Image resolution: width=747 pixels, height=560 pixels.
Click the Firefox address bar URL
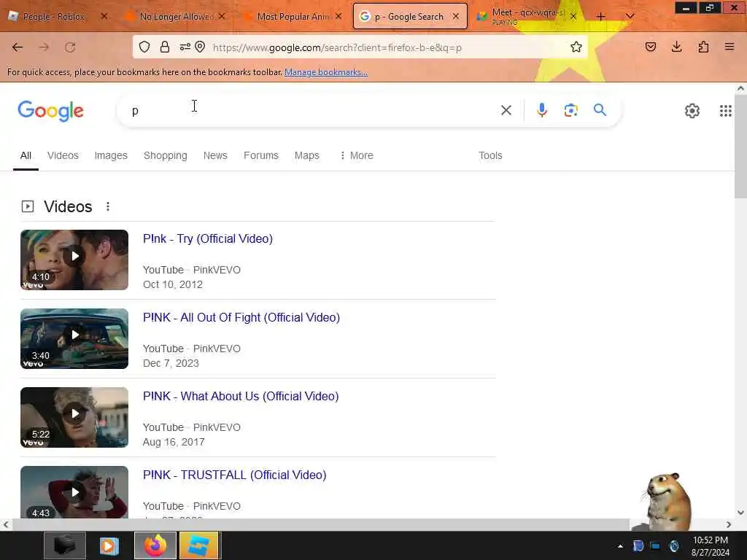[x=337, y=47]
